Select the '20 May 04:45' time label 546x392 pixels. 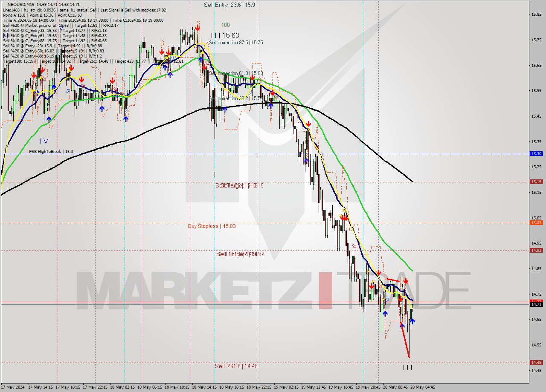pyautogui.click(x=423, y=387)
